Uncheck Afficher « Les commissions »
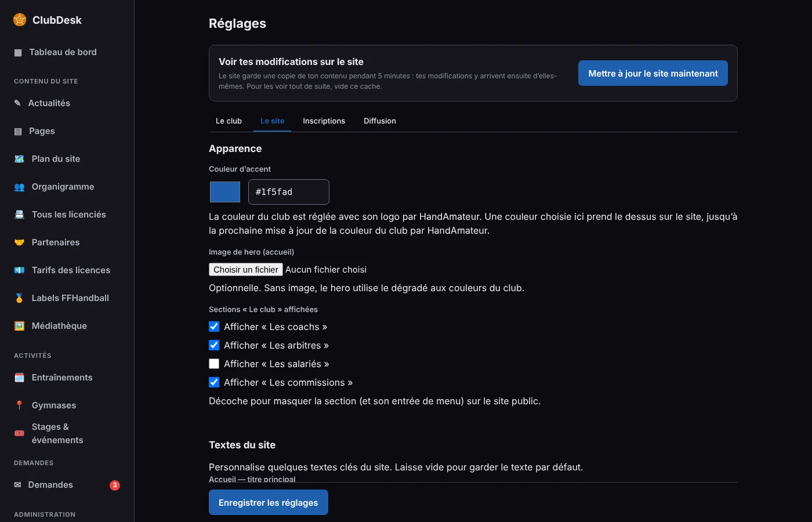 214,382
